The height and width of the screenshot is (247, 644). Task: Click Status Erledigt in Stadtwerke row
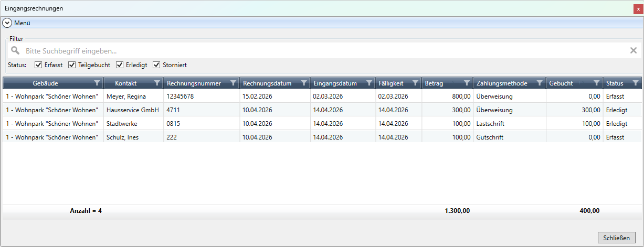pyautogui.click(x=616, y=124)
